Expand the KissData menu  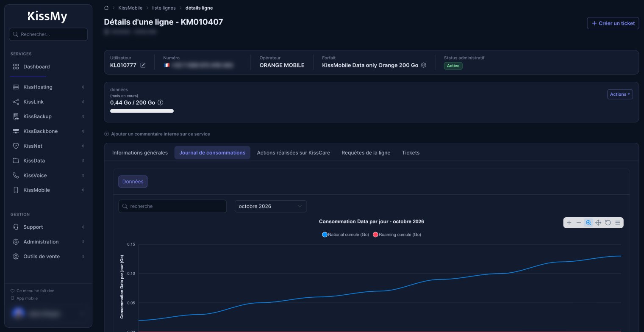[48, 160]
